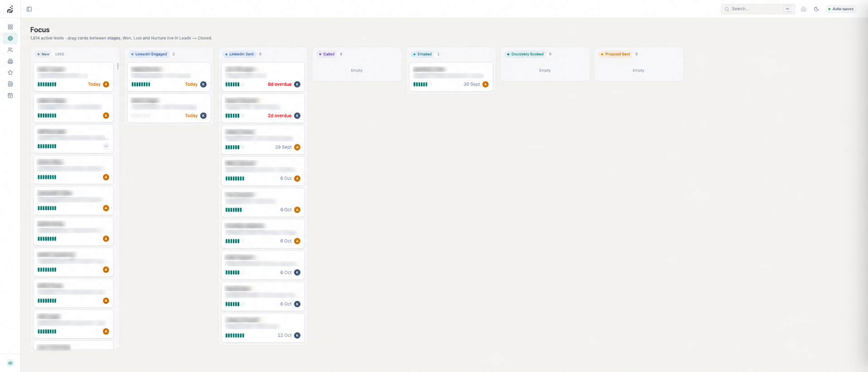The height and width of the screenshot is (372, 868).
Task: Click the New column scrollbar
Action: point(118,67)
